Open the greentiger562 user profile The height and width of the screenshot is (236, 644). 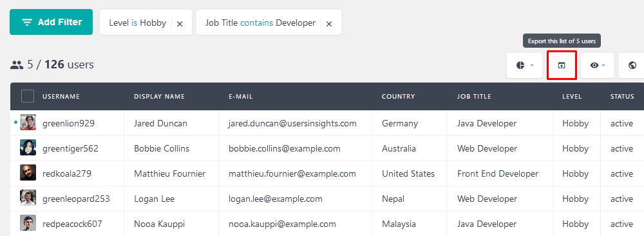click(x=70, y=148)
